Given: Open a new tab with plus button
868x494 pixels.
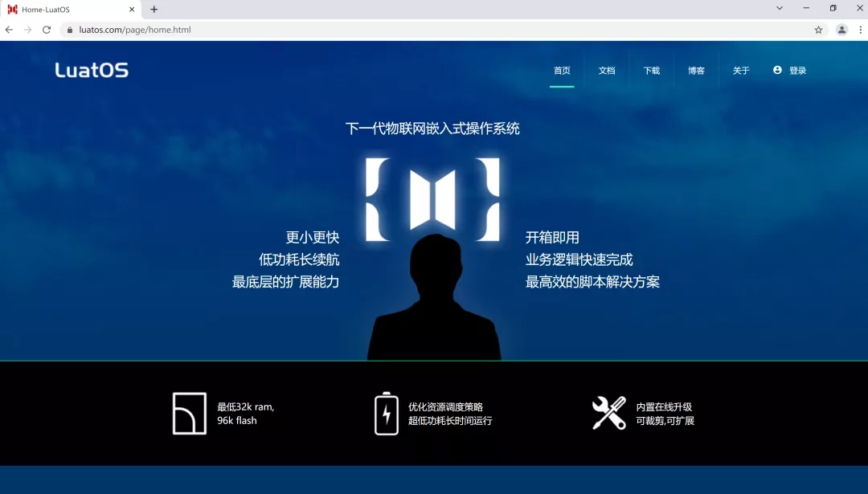Looking at the screenshot, I should tap(154, 10).
